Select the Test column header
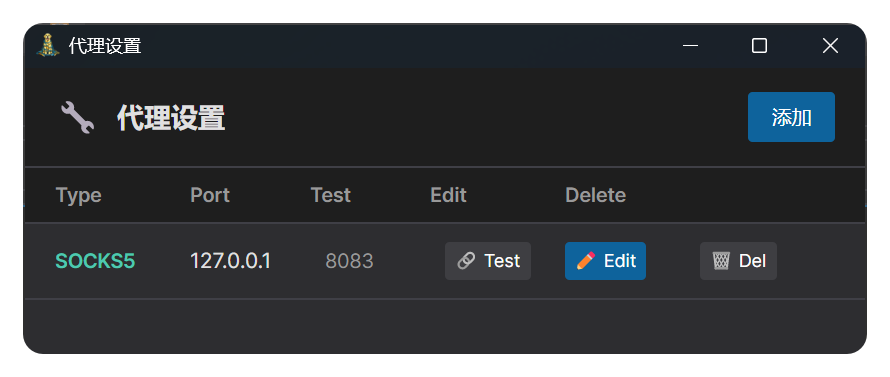 tap(331, 195)
